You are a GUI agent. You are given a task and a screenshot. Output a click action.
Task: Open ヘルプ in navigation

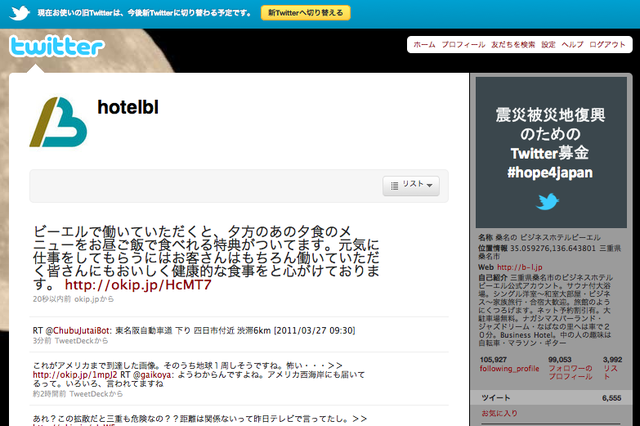[572, 44]
